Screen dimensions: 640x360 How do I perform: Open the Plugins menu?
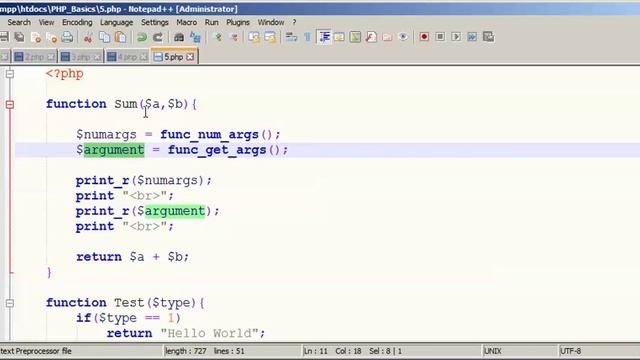coord(238,22)
